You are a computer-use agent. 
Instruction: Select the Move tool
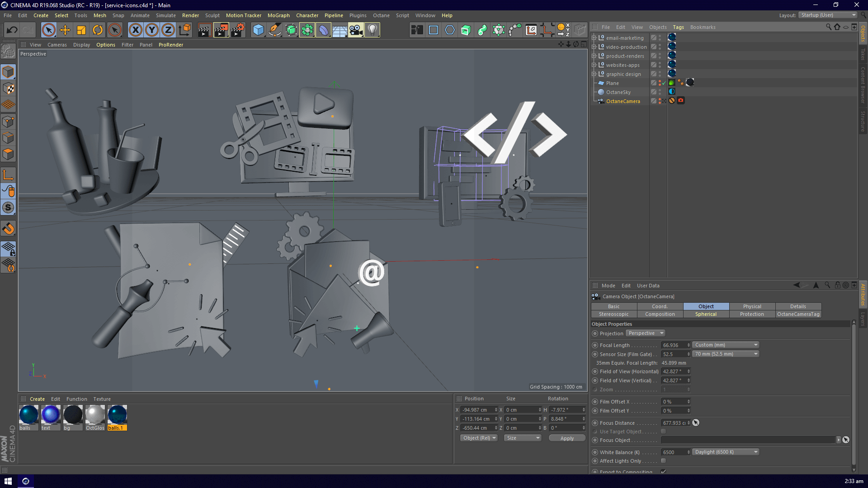(x=65, y=30)
